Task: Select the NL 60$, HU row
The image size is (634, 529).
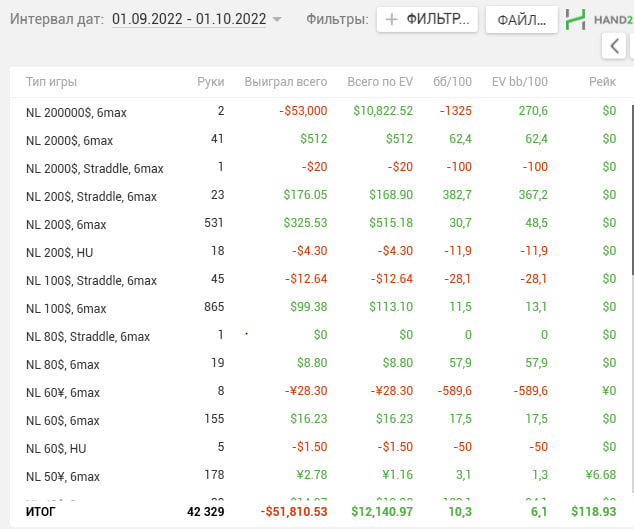Action: 321,447
